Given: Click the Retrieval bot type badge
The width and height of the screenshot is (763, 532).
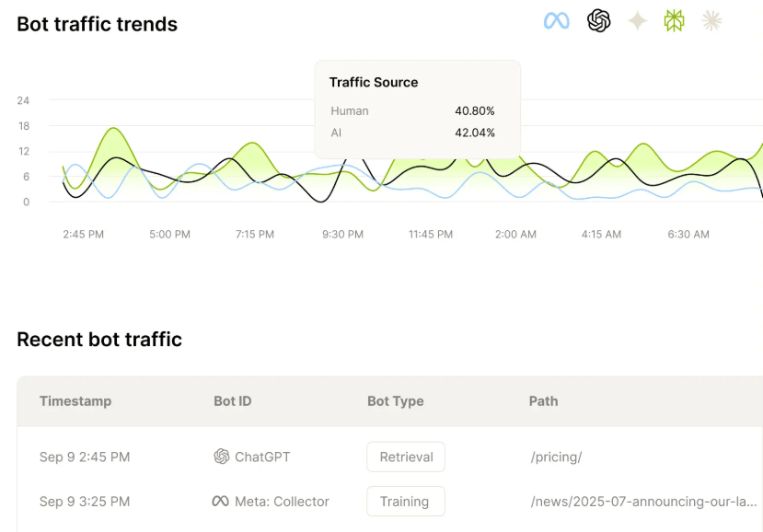Looking at the screenshot, I should pyautogui.click(x=405, y=457).
